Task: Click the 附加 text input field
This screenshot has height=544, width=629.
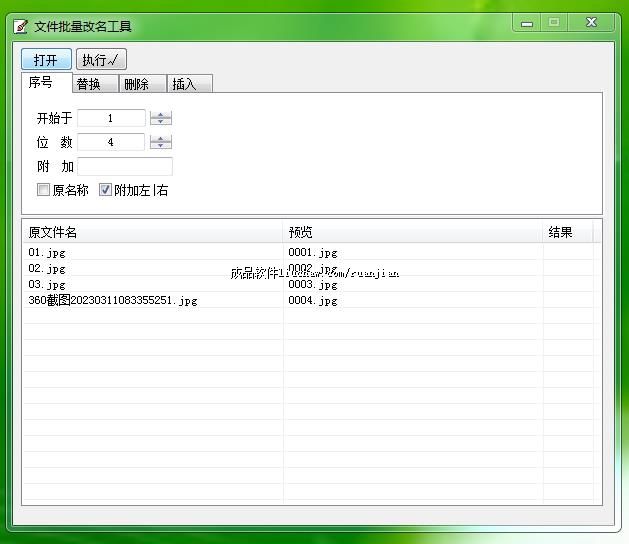Action: tap(124, 166)
